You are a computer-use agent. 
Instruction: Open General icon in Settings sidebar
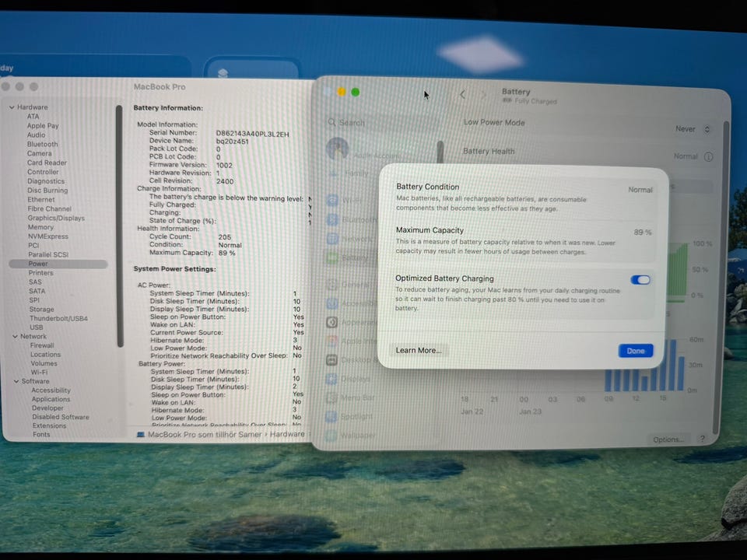click(x=332, y=285)
